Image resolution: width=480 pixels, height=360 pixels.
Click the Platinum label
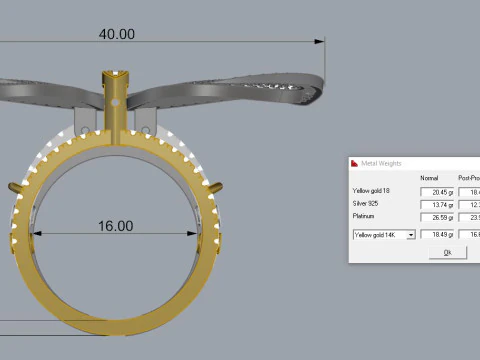[363, 216]
